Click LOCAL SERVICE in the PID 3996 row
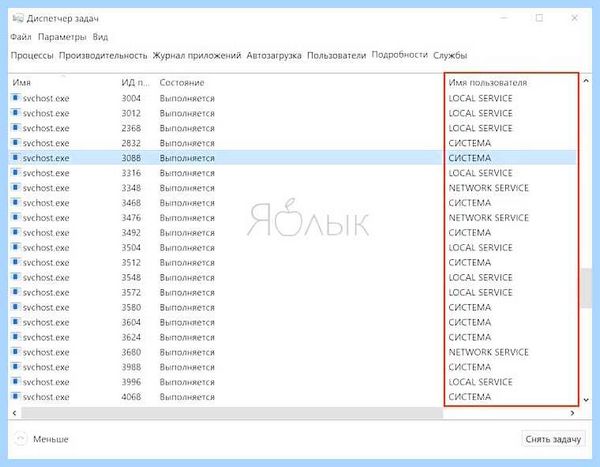Screen dimensions: 600x467 [480, 382]
